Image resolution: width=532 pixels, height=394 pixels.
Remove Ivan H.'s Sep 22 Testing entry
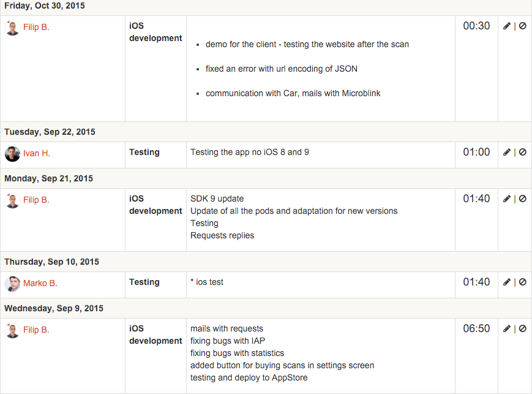tap(523, 153)
